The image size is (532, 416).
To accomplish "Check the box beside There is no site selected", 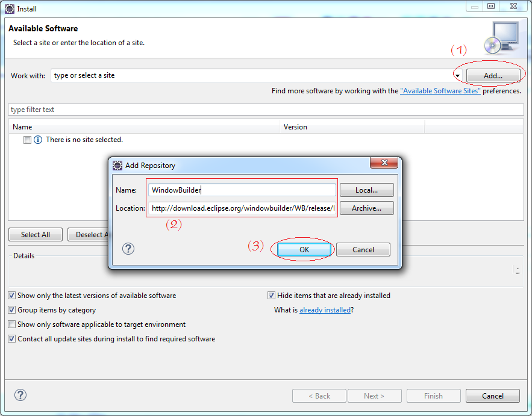I will 27,140.
